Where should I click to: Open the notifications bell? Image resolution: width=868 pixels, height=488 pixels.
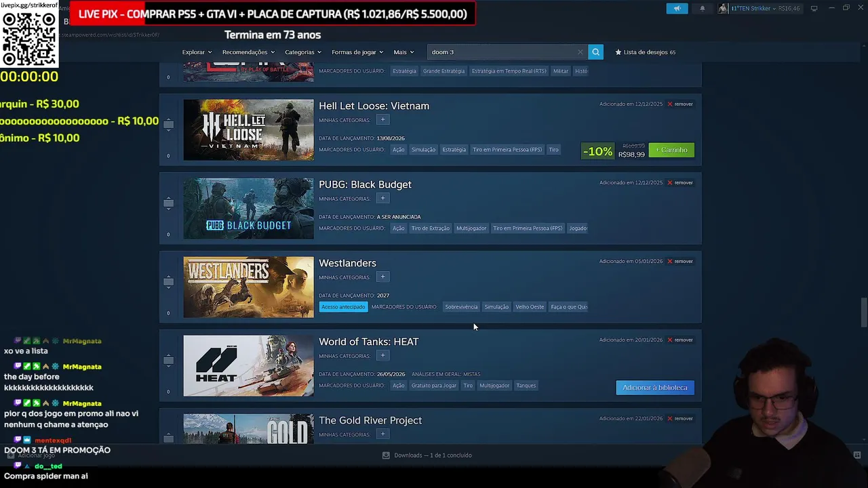pos(702,8)
